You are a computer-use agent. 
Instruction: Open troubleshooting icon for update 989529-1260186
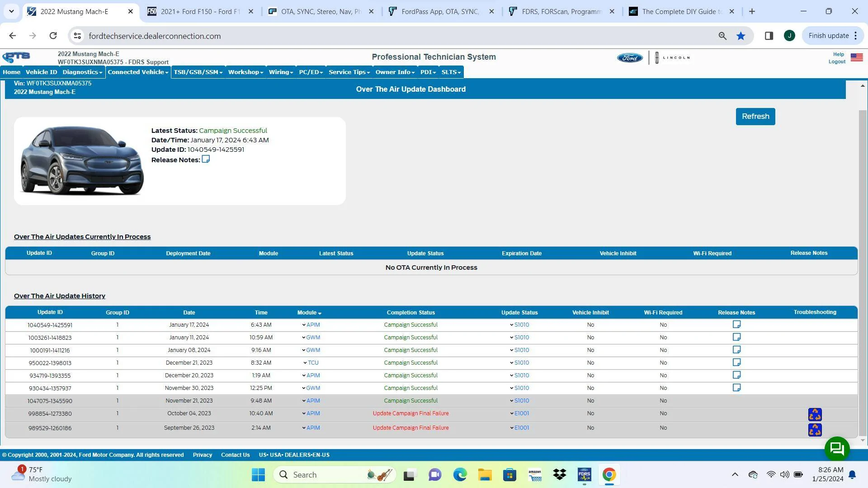coord(815,429)
